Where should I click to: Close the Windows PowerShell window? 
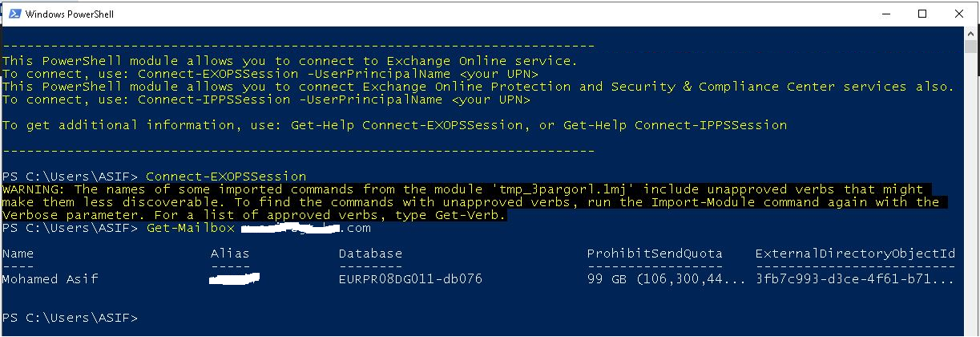coord(958,14)
